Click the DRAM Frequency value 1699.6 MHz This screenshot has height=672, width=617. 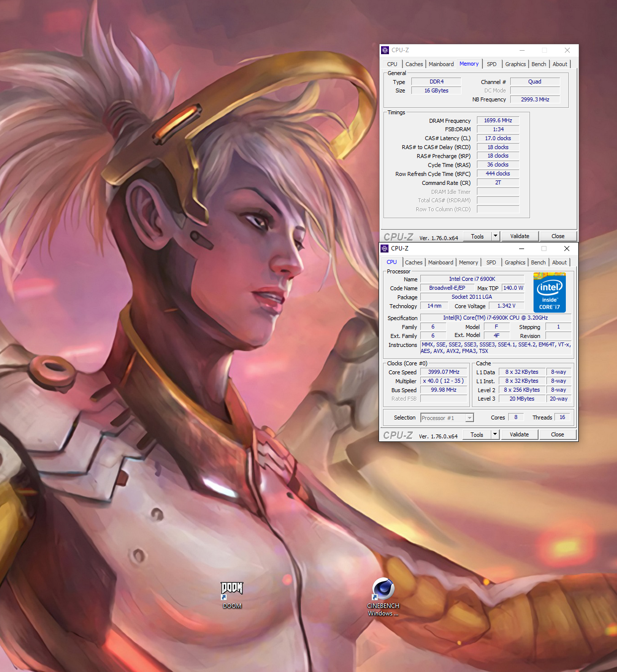click(498, 120)
